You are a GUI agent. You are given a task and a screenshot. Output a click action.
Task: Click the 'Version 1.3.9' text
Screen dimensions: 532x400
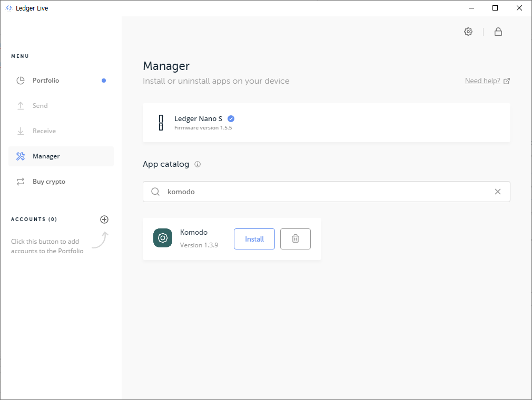[x=199, y=245]
